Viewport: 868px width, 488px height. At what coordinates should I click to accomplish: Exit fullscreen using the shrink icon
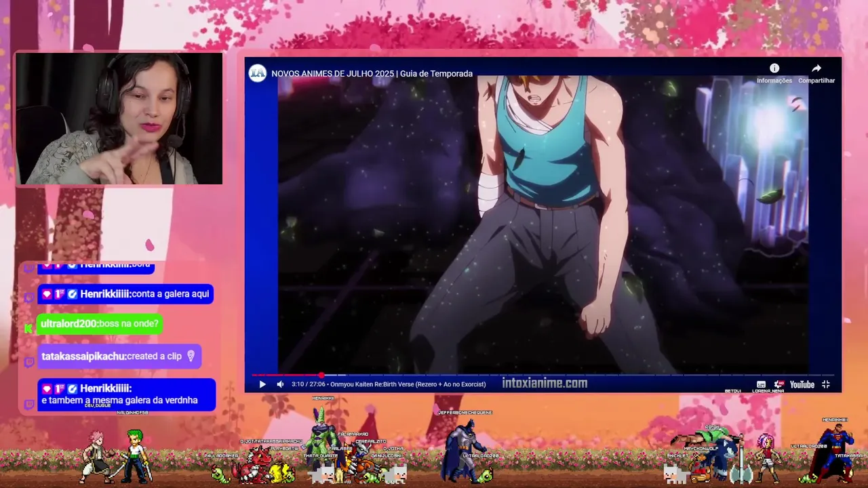(x=826, y=384)
